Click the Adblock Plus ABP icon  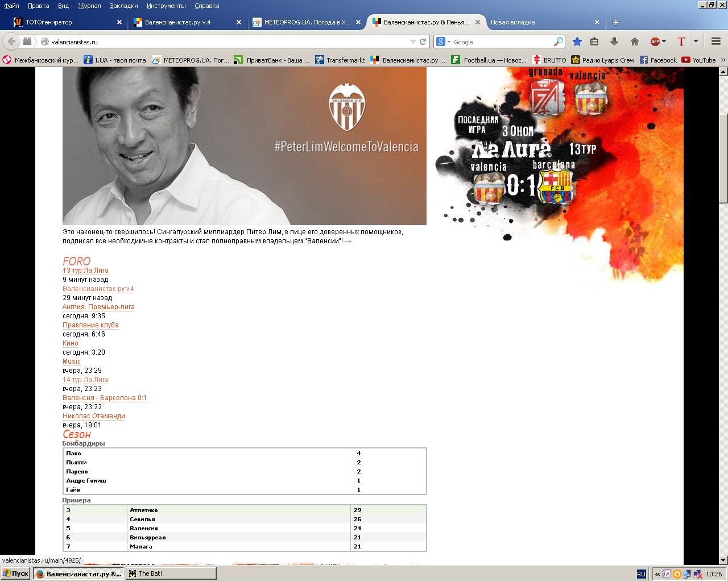tap(655, 41)
